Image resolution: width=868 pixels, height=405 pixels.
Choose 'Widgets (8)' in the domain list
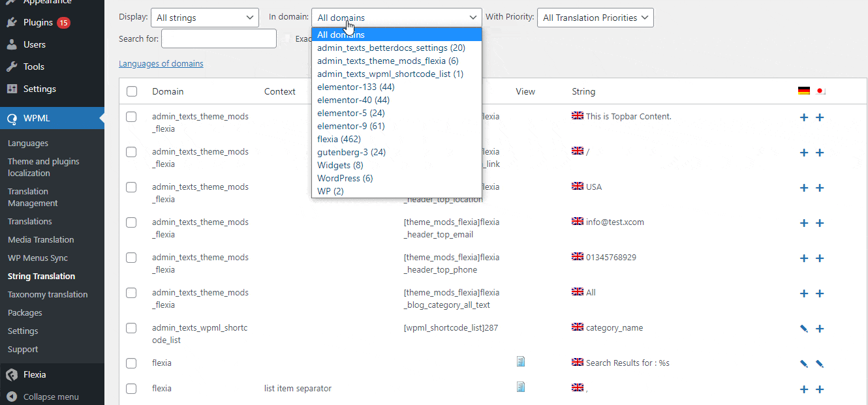point(397,165)
